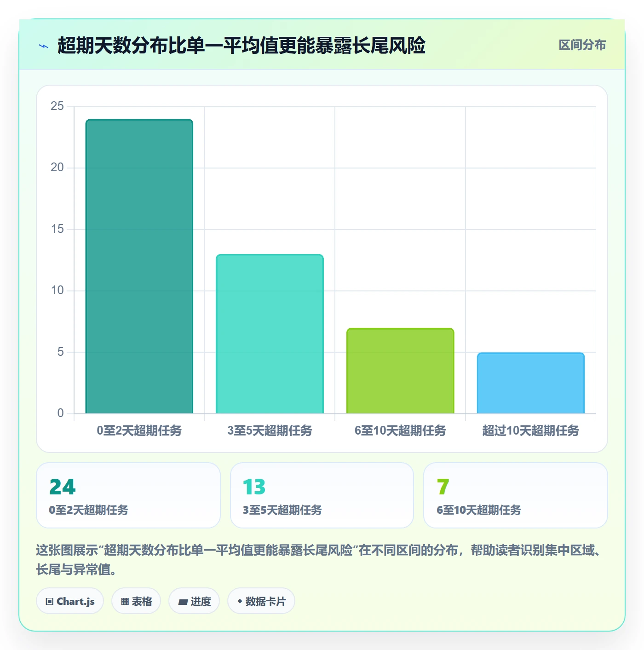This screenshot has width=644, height=650.
Task: Select the green 6至10天超期任务 bar
Action: coord(400,371)
